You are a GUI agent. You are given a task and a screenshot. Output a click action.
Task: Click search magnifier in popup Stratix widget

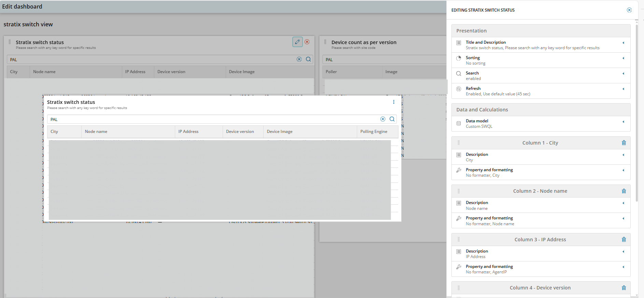point(392,119)
